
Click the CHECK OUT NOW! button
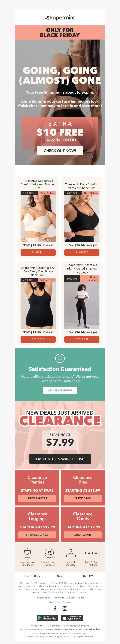coord(60,151)
